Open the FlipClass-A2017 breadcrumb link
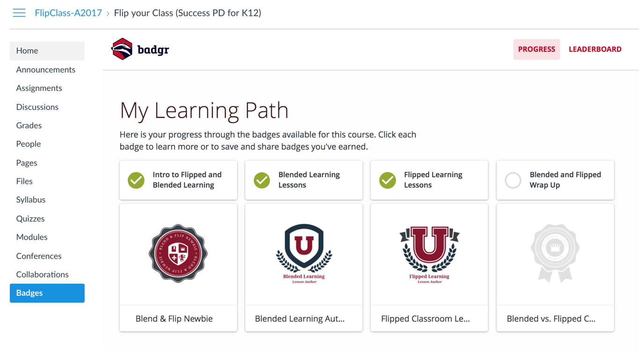This screenshot has height=351, width=644. 68,13
